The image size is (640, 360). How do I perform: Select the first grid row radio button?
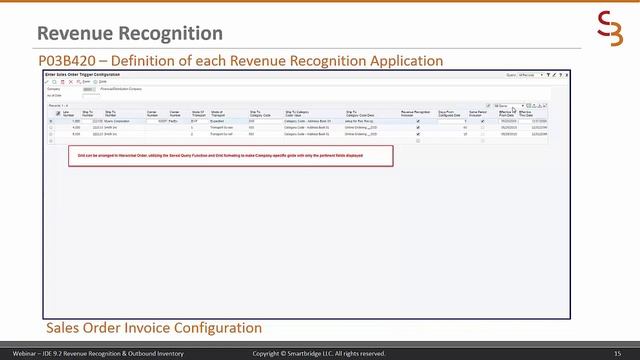51,121
